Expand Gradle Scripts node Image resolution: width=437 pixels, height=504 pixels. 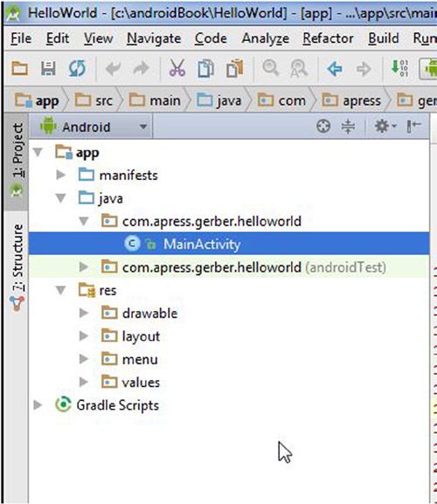[x=38, y=405]
